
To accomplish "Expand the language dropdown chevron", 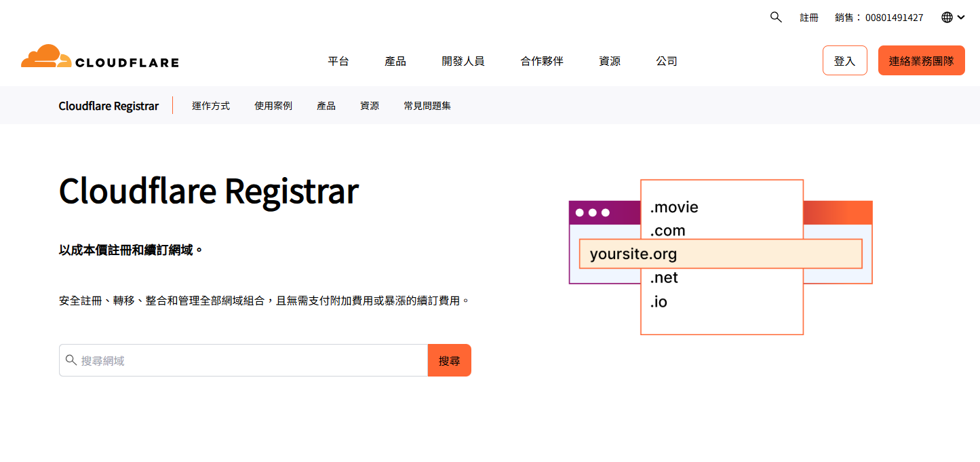I will [961, 17].
